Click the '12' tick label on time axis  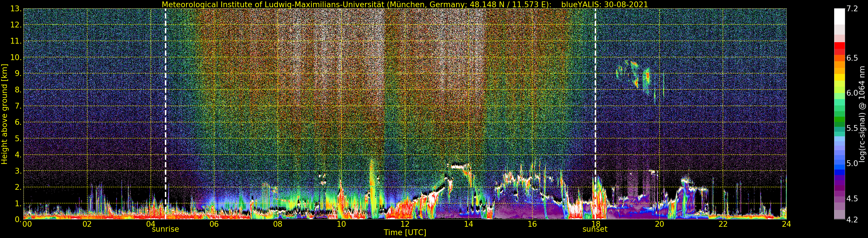point(405,224)
